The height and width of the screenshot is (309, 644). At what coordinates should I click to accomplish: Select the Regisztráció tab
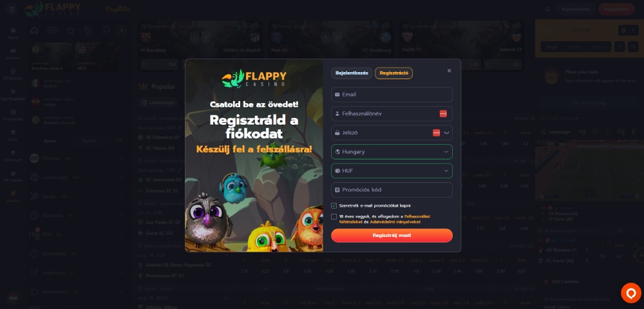coord(394,73)
